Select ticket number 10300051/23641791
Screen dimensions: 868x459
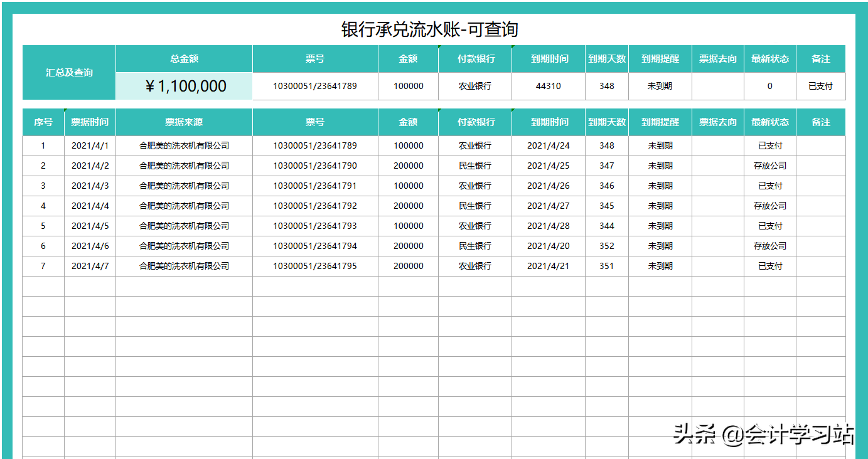pos(315,186)
